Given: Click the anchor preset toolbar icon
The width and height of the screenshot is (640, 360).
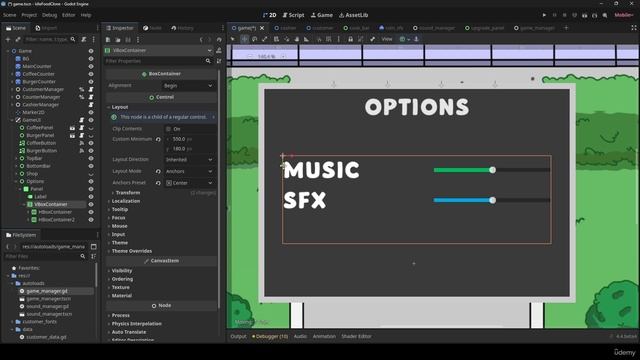Looking at the screenshot, I should click(x=416, y=39).
